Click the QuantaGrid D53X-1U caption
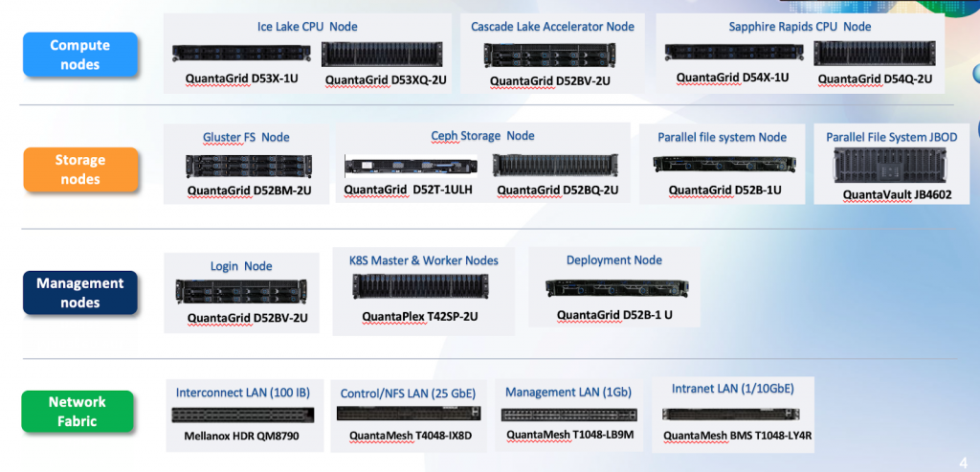Viewport: 980px width, 472px height. pos(241,79)
